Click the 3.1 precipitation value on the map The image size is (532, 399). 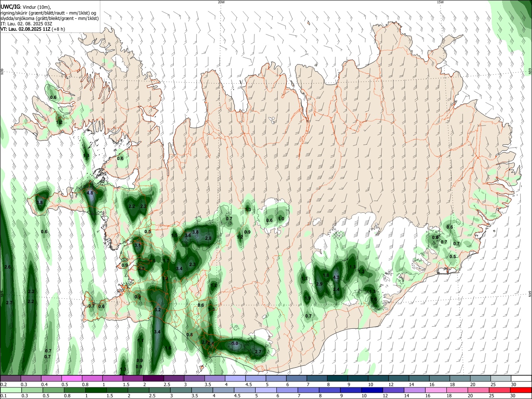click(138, 245)
